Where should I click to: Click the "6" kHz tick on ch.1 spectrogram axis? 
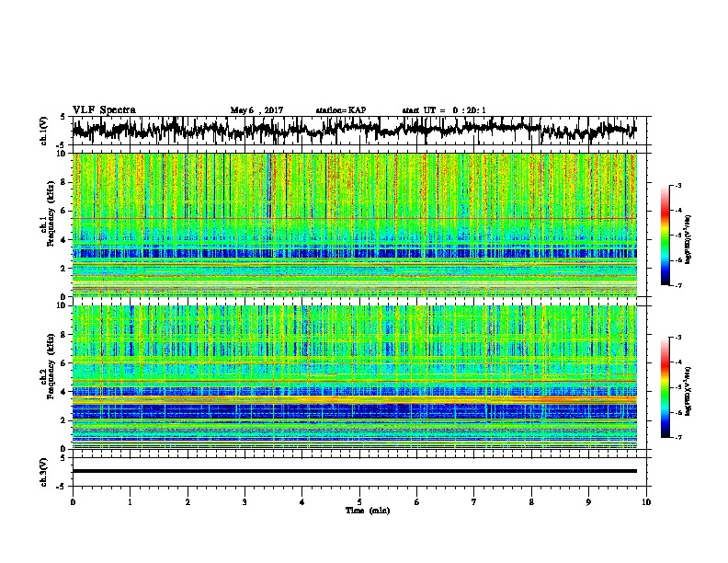pyautogui.click(x=63, y=212)
